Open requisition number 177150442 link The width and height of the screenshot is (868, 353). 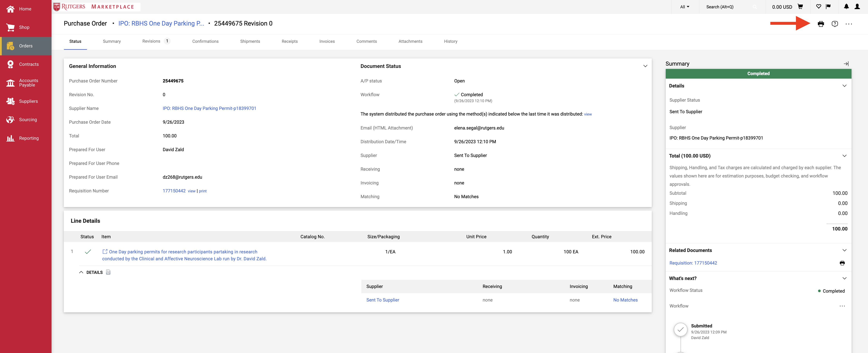(x=174, y=191)
